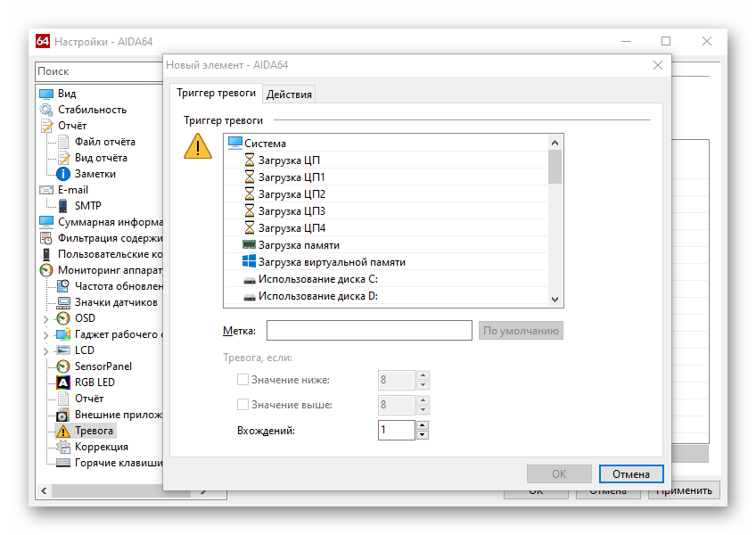Select the Значки датчиков icon
Image resolution: width=756 pixels, height=535 pixels.
point(63,302)
